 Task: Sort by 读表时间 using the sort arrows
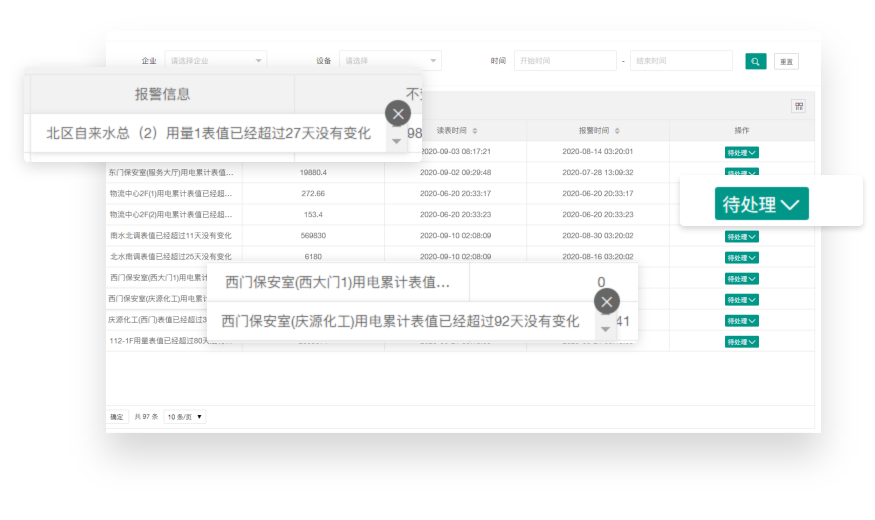pos(475,131)
